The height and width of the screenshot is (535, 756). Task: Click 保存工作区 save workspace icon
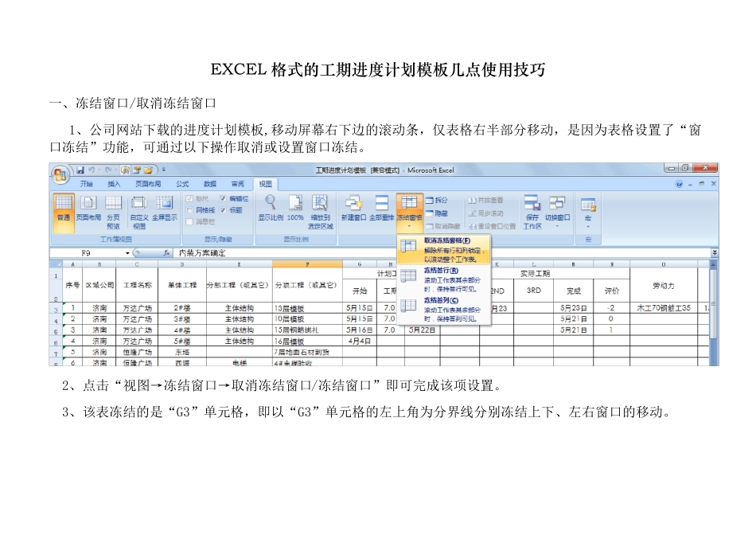tap(532, 213)
